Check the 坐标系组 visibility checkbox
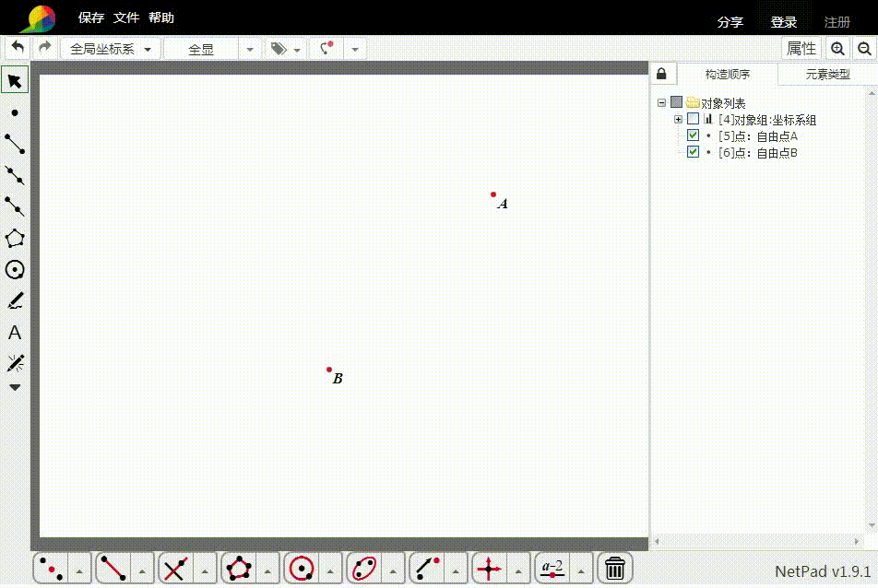This screenshot has height=588, width=878. point(693,119)
